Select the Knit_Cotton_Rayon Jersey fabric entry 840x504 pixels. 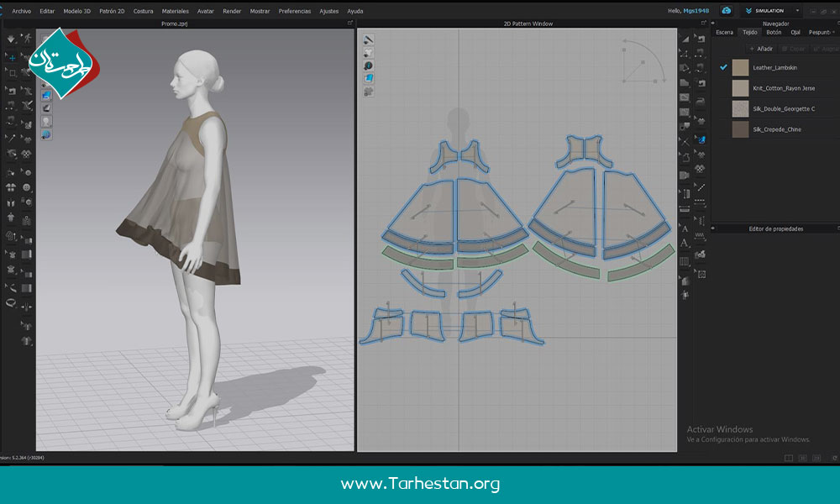point(783,87)
